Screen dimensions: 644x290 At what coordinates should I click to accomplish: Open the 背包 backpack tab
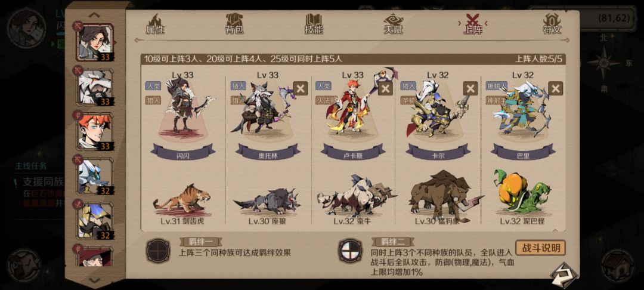pos(234,24)
